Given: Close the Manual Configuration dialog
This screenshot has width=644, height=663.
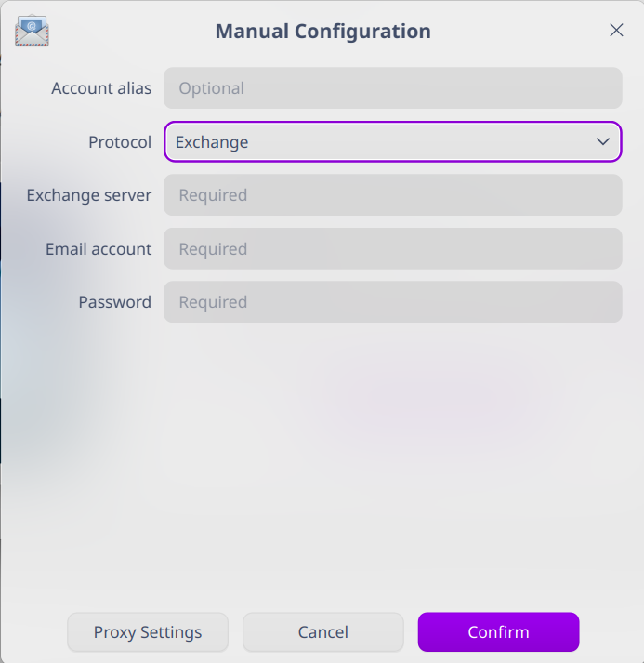Looking at the screenshot, I should pos(616,31).
